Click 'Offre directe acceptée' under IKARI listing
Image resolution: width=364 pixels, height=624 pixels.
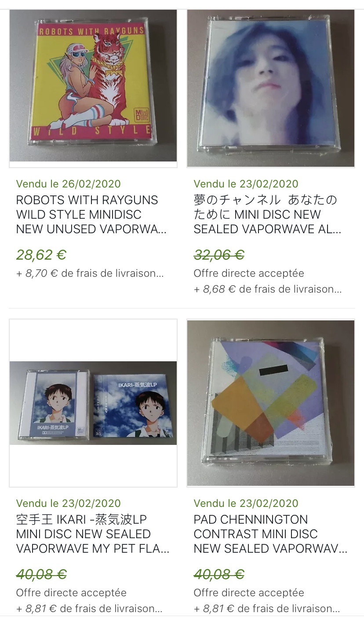coord(71,593)
